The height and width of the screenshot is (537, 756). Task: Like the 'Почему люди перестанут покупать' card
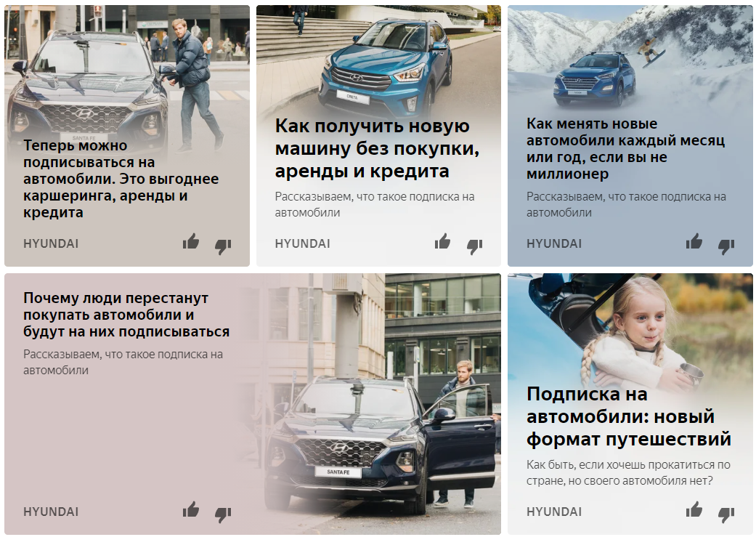[x=192, y=509]
